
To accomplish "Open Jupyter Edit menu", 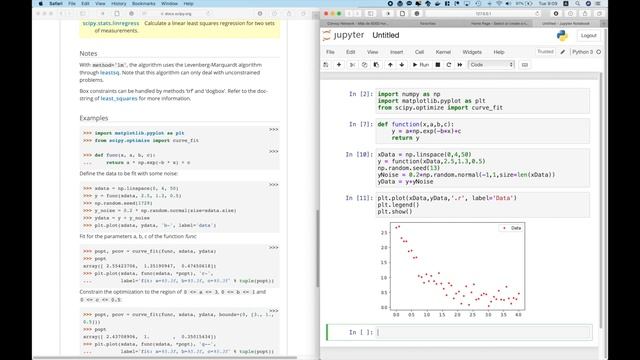I will click(351, 52).
